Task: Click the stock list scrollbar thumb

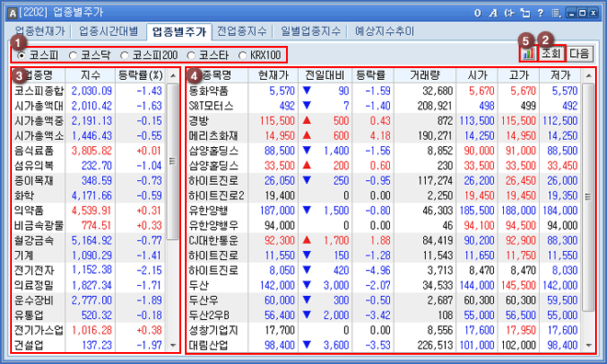Action: 589,197
